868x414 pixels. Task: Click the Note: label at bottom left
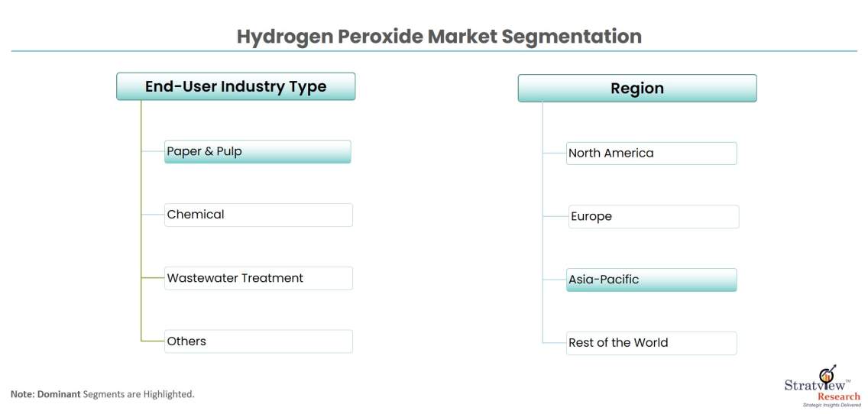21,394
